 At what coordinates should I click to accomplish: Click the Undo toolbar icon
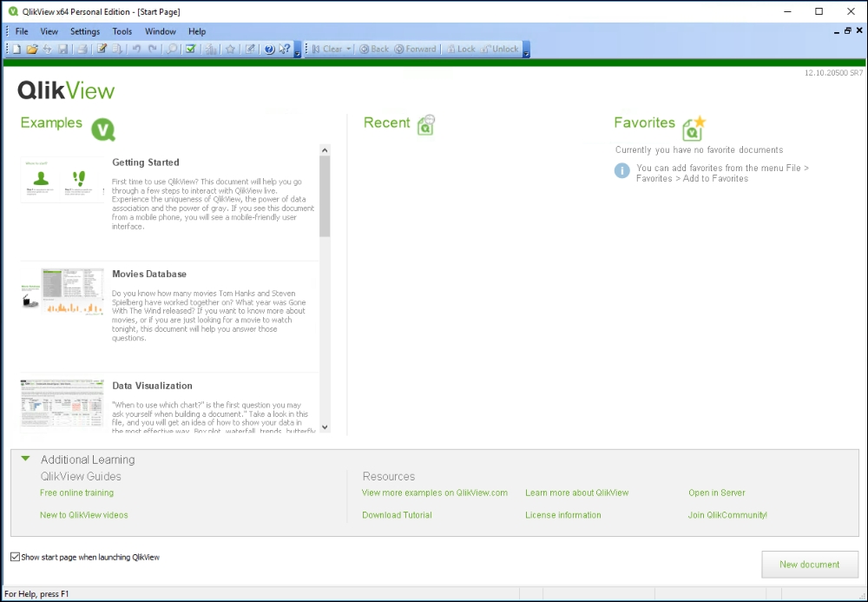[x=136, y=50]
